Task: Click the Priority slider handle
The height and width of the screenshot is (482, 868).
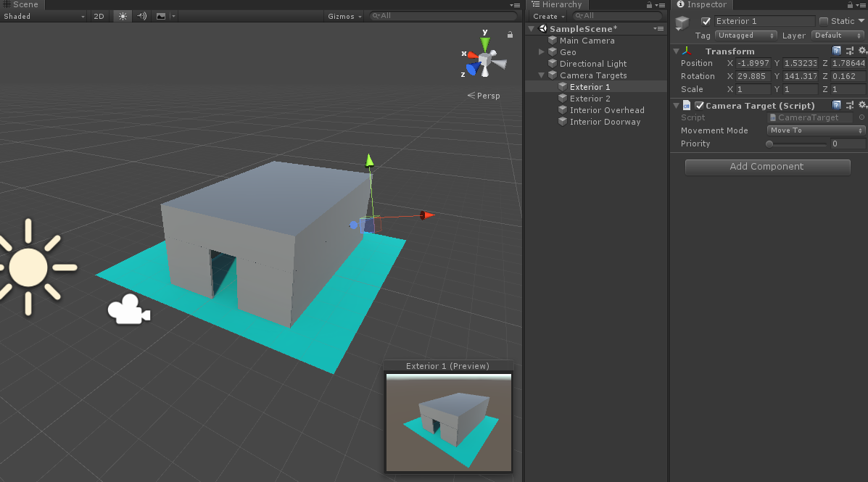Action: pos(769,144)
